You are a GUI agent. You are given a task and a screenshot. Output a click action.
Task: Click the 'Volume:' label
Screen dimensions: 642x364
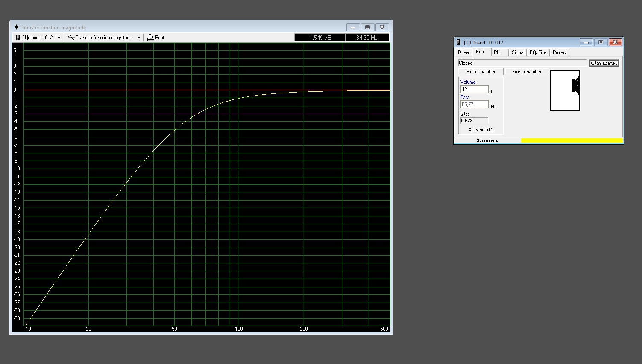point(469,82)
